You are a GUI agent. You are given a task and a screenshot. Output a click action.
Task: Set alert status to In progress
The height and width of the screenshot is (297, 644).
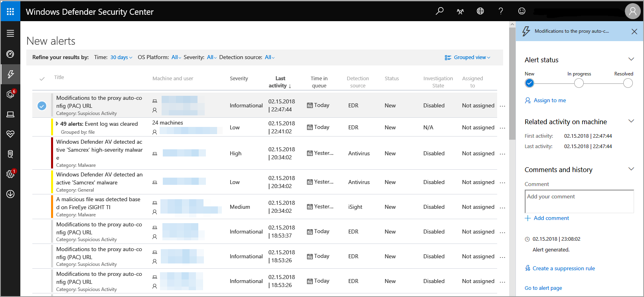[x=579, y=83]
